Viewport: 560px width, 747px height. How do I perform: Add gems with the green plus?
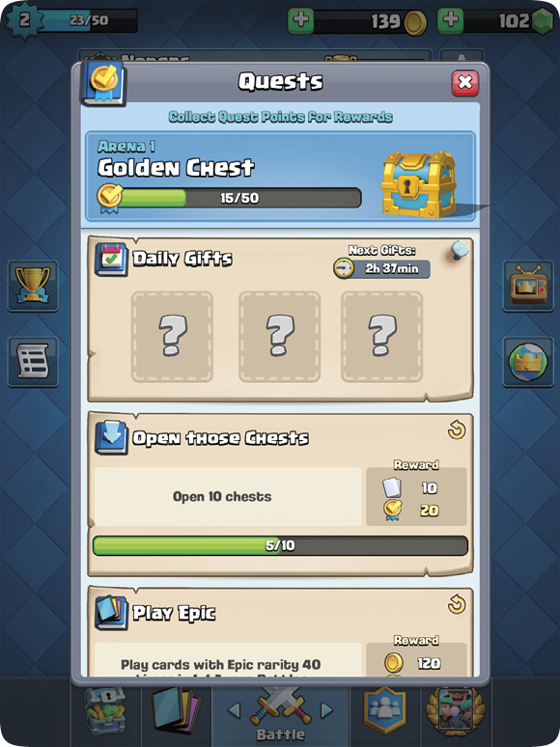[450, 20]
